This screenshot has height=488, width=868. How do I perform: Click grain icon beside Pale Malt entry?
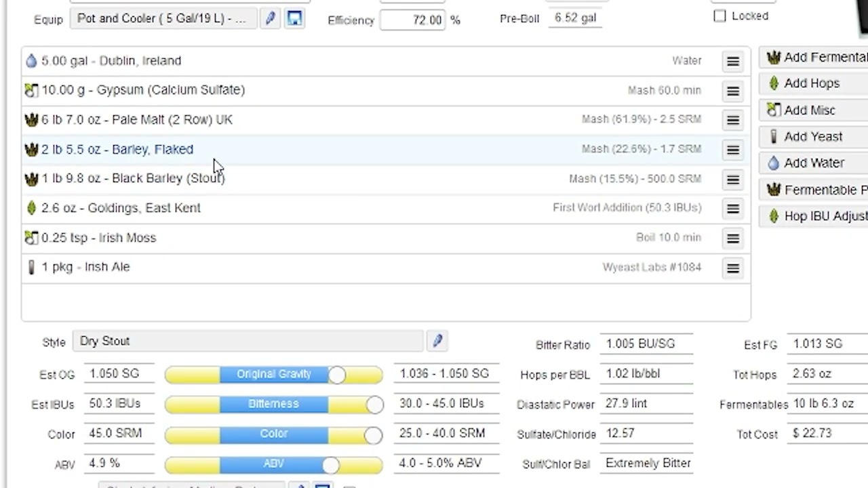tap(31, 120)
